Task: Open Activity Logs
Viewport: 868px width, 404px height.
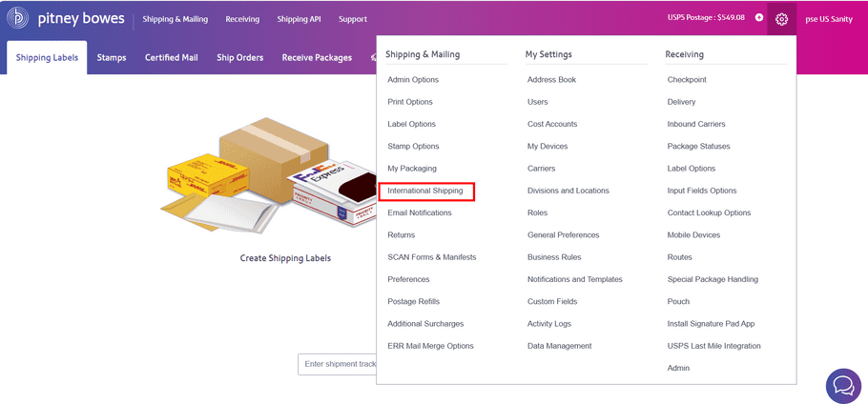Action: tap(549, 323)
